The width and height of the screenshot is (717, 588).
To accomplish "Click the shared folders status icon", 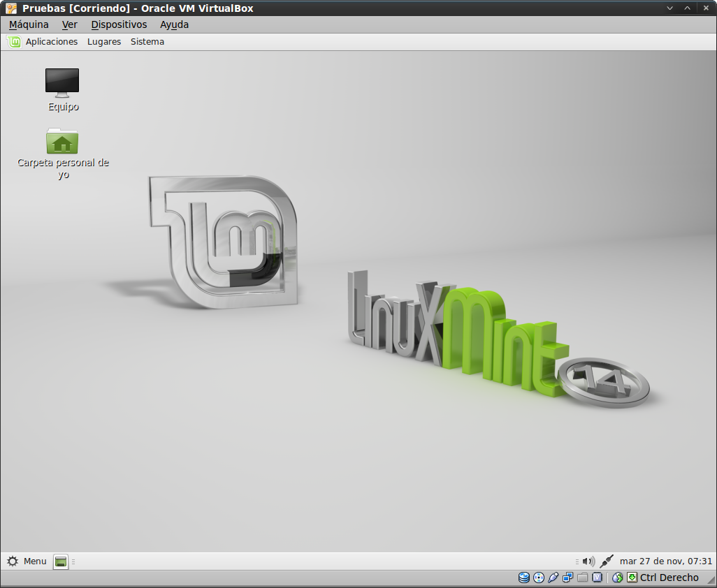I will 582,578.
